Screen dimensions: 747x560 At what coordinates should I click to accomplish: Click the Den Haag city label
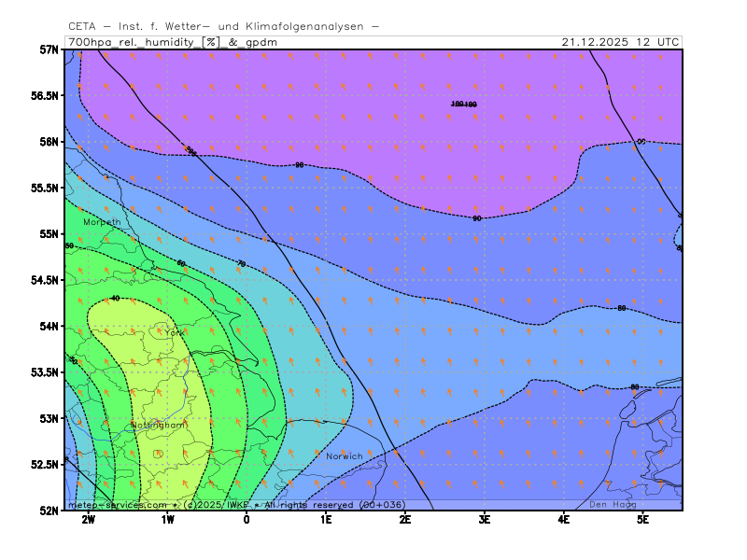(613, 505)
